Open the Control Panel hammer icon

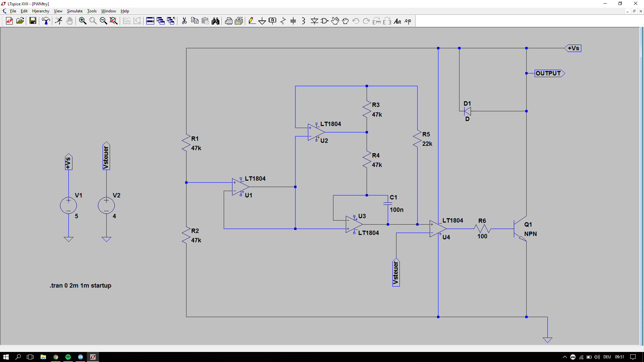pos(46,21)
